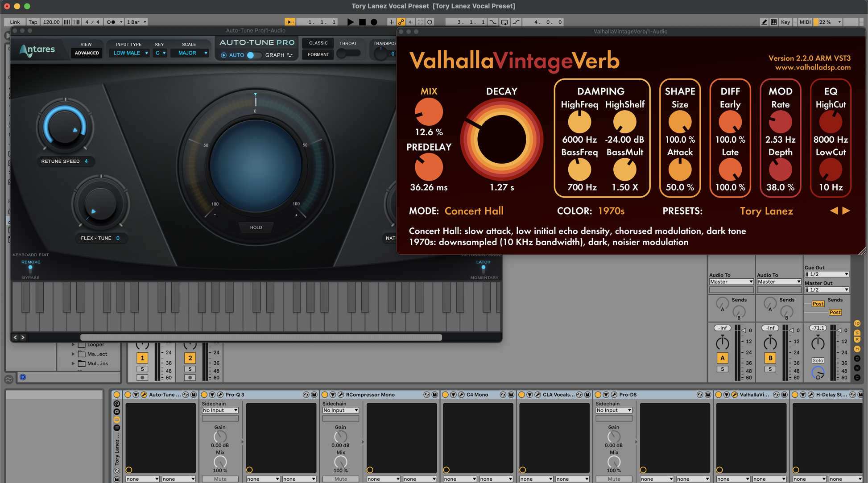Toggle the Pro-Q 3 device activator
The image size is (868, 483).
204,395
